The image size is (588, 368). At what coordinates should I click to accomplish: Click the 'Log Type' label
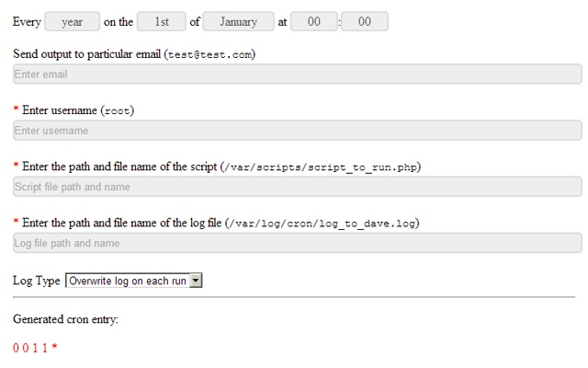pyautogui.click(x=37, y=281)
